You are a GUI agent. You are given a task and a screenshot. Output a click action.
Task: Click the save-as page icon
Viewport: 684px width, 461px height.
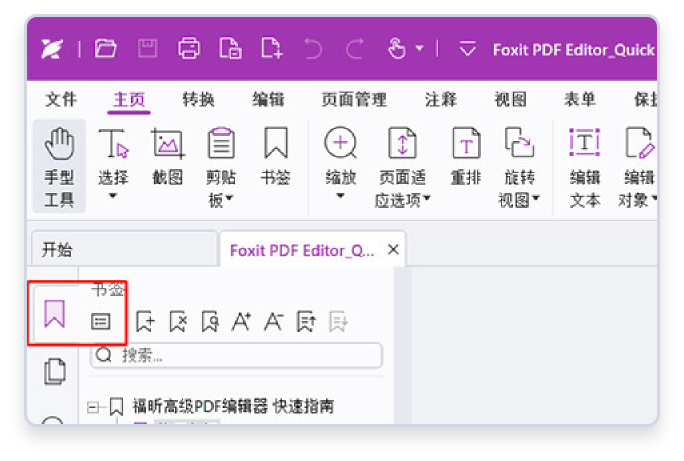[230, 48]
